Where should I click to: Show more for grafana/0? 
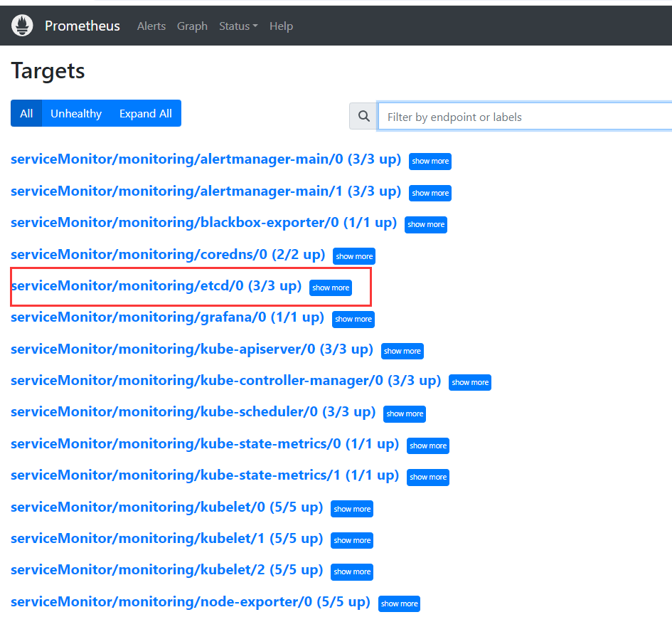[353, 320]
